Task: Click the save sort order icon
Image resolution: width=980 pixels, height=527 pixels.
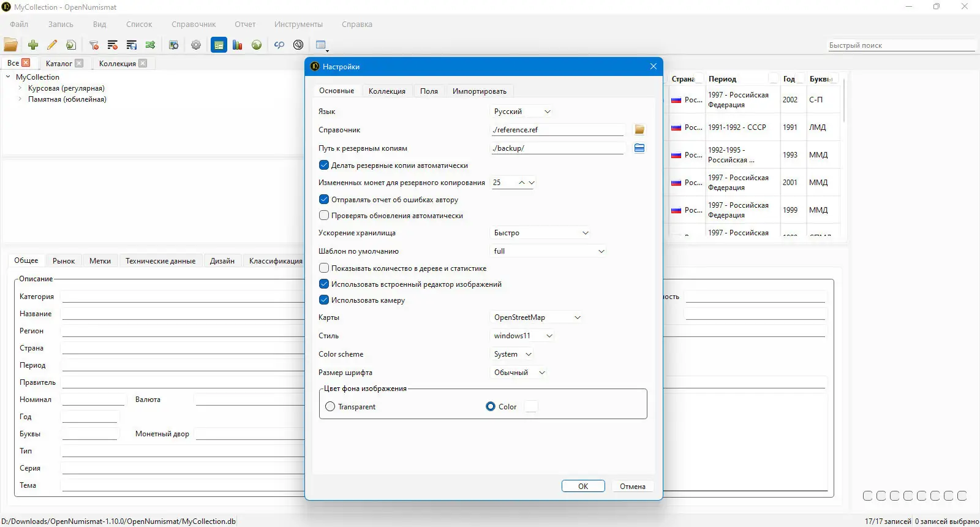Action: click(x=132, y=45)
